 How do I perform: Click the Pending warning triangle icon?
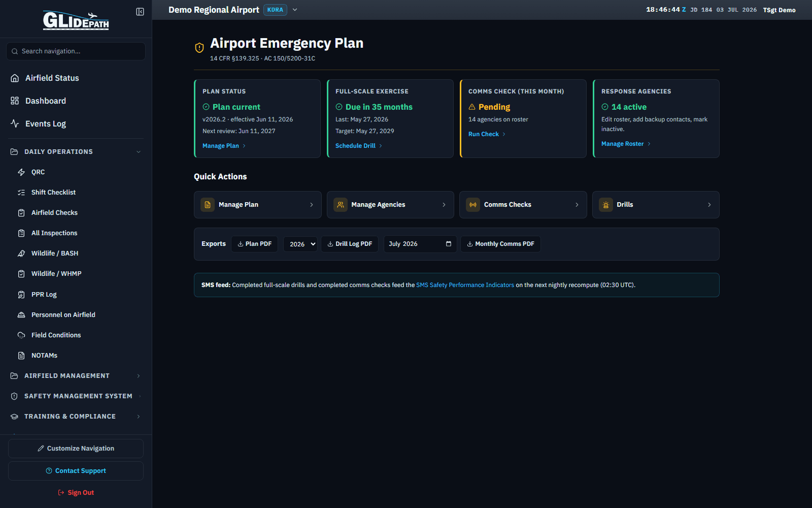(x=472, y=107)
